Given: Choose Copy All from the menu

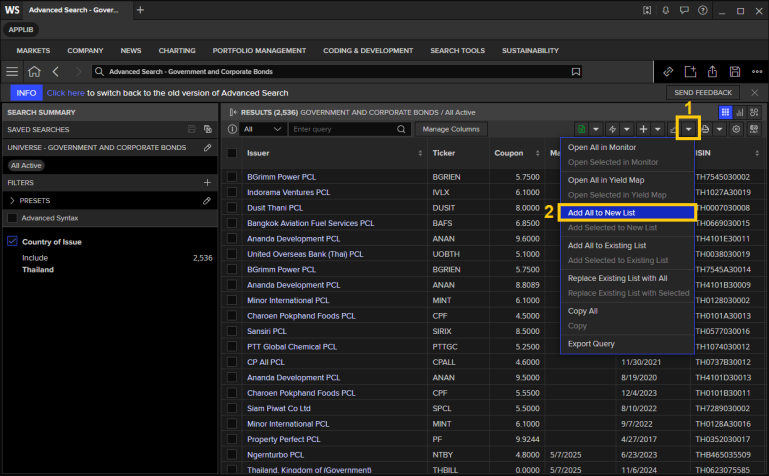Looking at the screenshot, I should (627, 311).
